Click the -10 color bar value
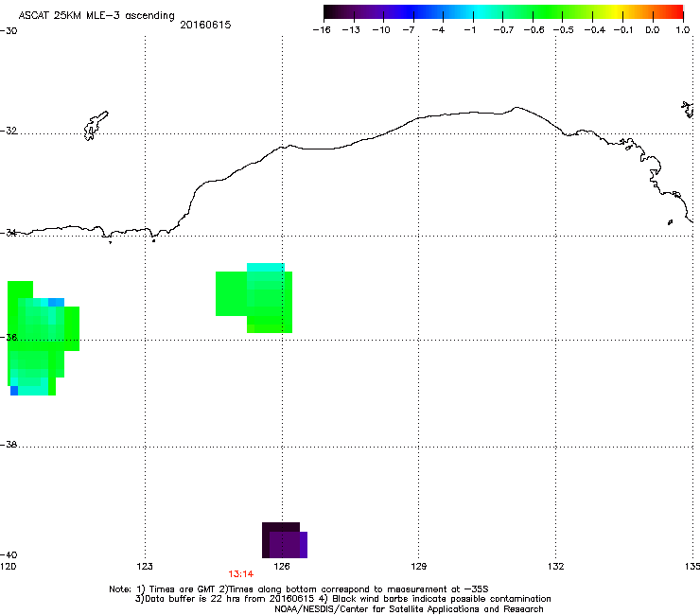Viewport: 700px width, 615px height. tap(381, 30)
